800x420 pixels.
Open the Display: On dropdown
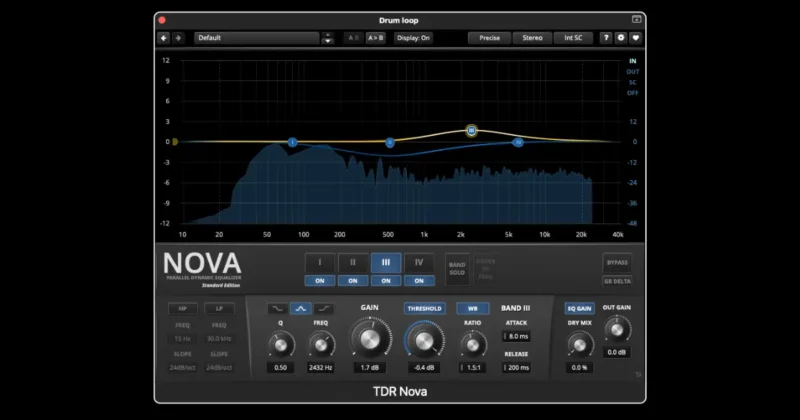point(413,38)
